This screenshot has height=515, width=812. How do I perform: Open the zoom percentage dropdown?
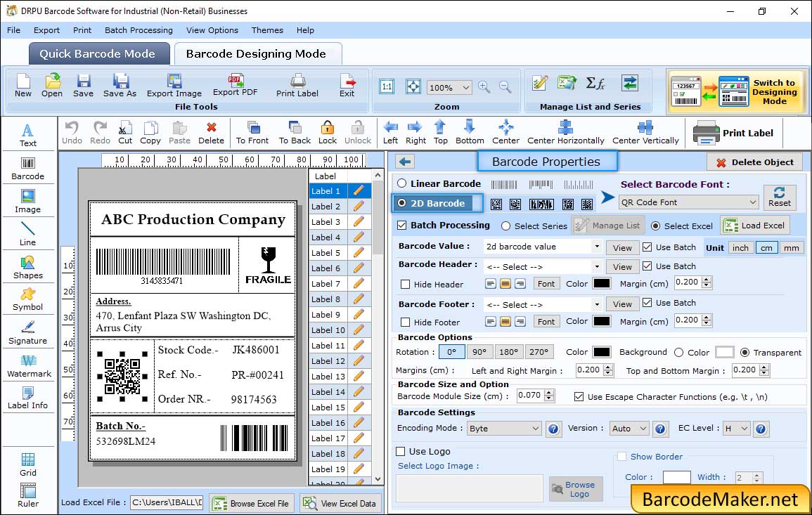pyautogui.click(x=449, y=87)
